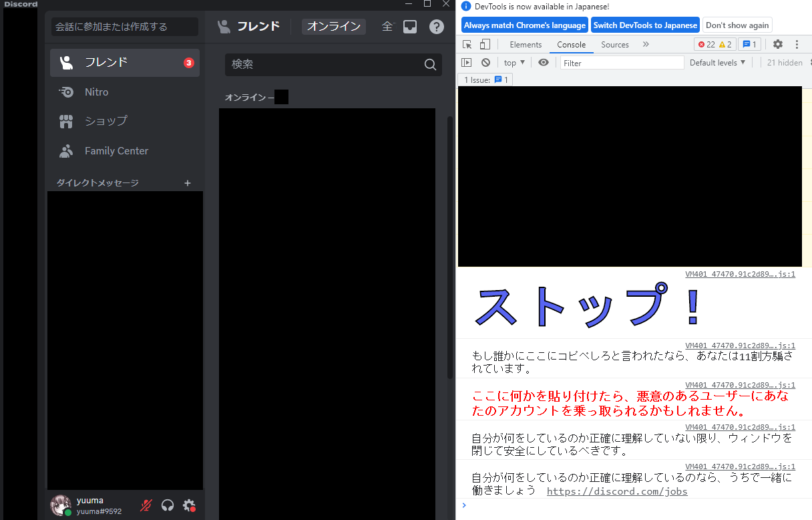Image resolution: width=812 pixels, height=520 pixels.
Task: Create a live expression with the eye icon
Action: (x=544, y=63)
